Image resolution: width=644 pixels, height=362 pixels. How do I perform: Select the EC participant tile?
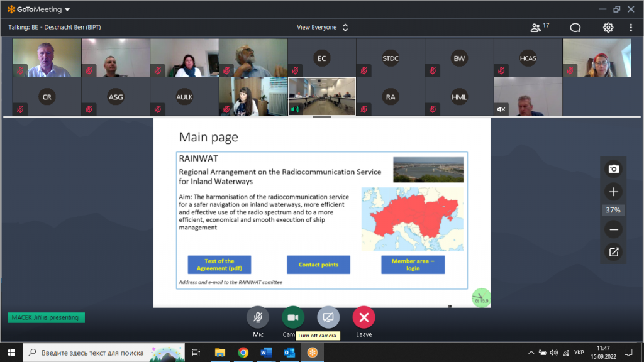tap(322, 58)
